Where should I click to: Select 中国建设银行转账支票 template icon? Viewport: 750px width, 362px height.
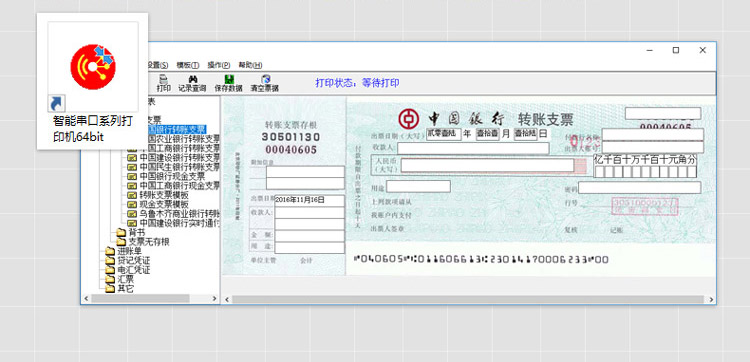(132, 158)
